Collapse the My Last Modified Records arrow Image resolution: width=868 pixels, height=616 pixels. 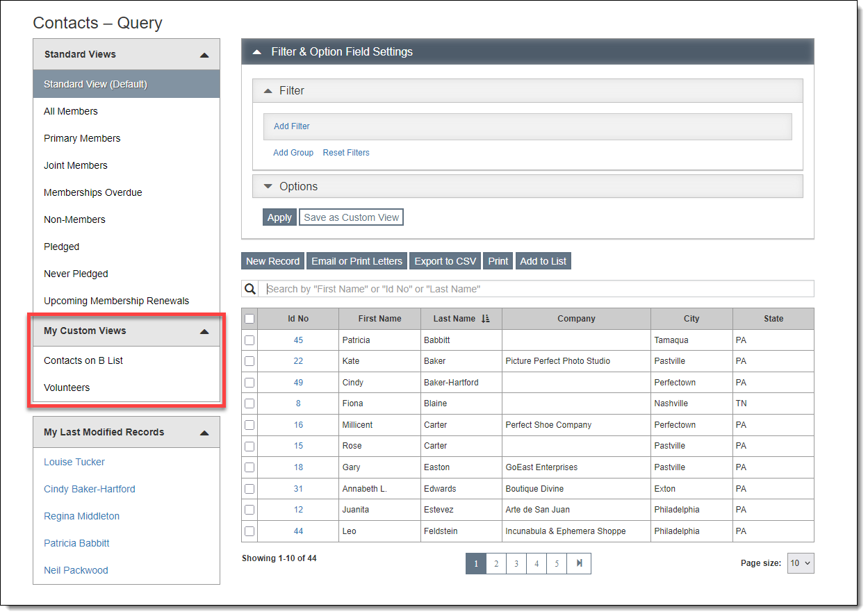click(x=204, y=433)
